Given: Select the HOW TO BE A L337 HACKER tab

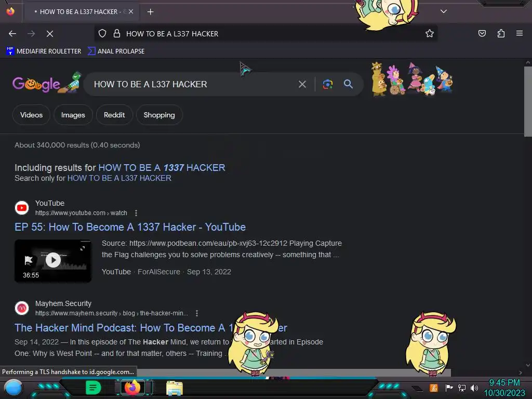Looking at the screenshot, I should tap(81, 12).
